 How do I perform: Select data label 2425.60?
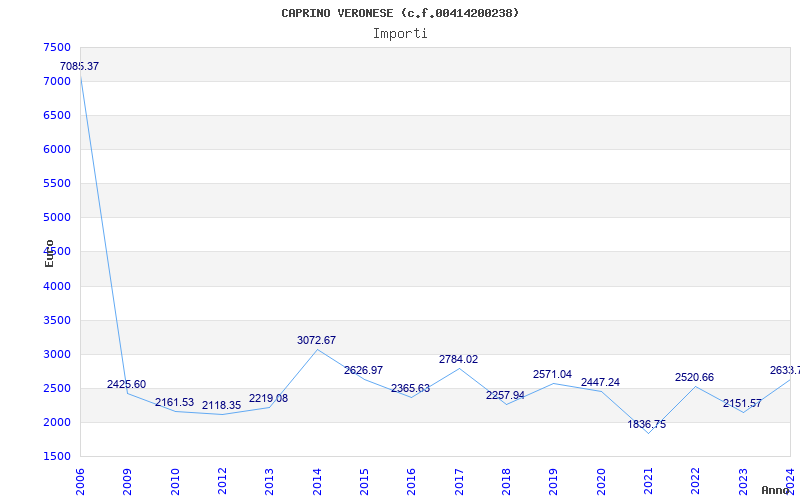click(127, 384)
